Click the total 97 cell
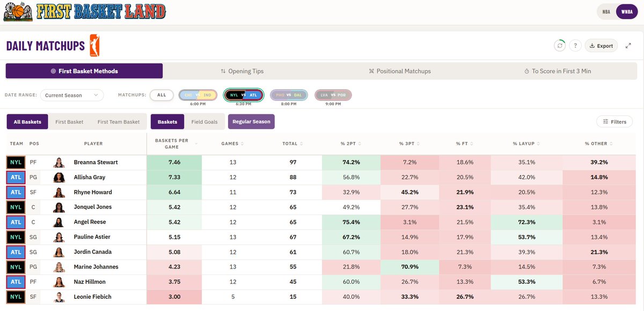 [292, 162]
